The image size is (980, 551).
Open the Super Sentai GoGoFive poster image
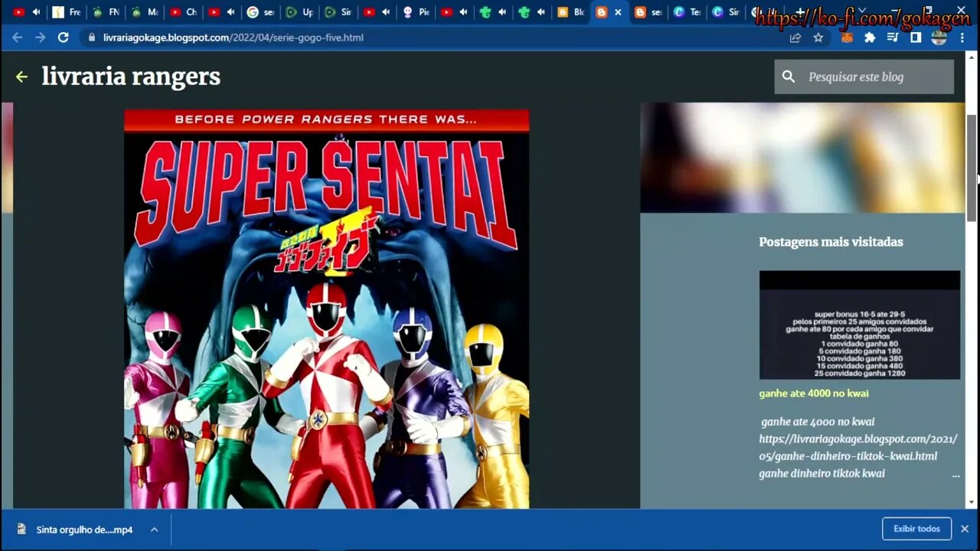(x=326, y=309)
